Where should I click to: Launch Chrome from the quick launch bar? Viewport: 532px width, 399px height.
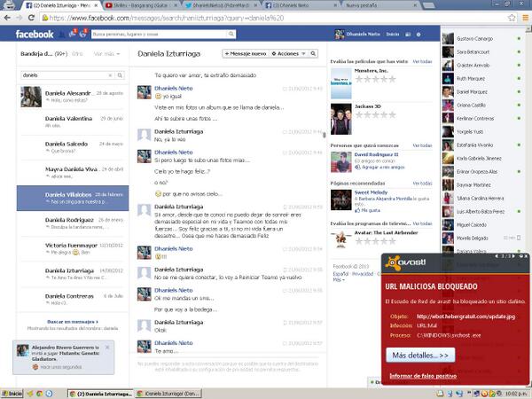(x=39, y=394)
